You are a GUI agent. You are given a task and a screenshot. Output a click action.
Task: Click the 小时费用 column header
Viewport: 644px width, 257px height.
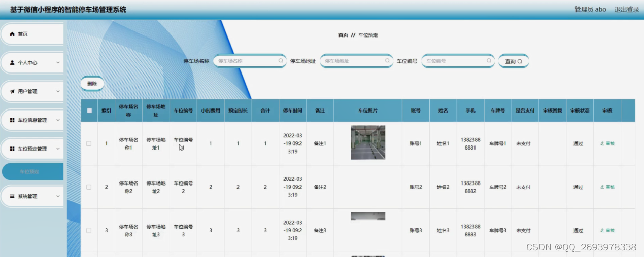[x=211, y=111]
